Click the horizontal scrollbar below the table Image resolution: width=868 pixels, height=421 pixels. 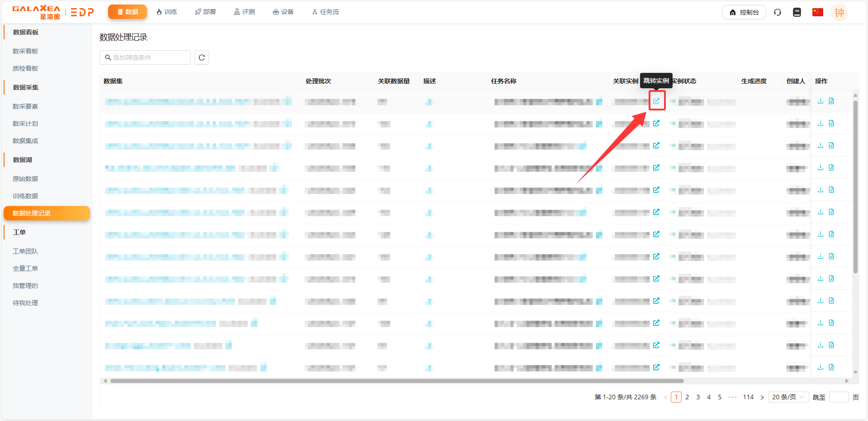tap(397, 381)
